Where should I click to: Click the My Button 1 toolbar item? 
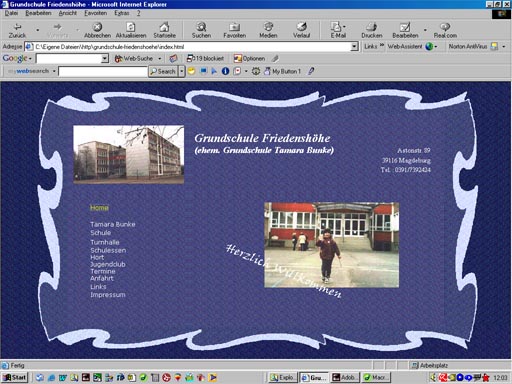pyautogui.click(x=282, y=71)
